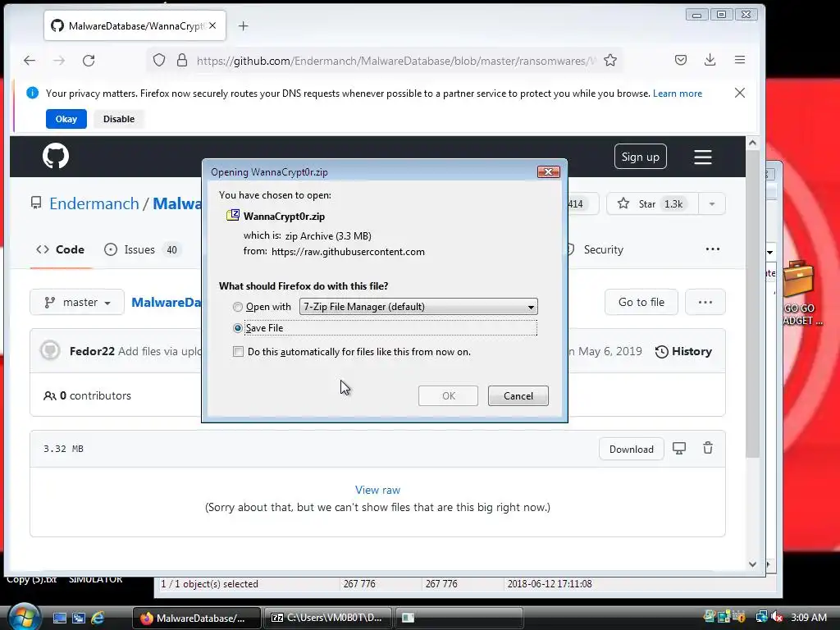Screen dimensions: 840x630
Task: Click the Fedor22 author name
Action: pyautogui.click(x=92, y=351)
